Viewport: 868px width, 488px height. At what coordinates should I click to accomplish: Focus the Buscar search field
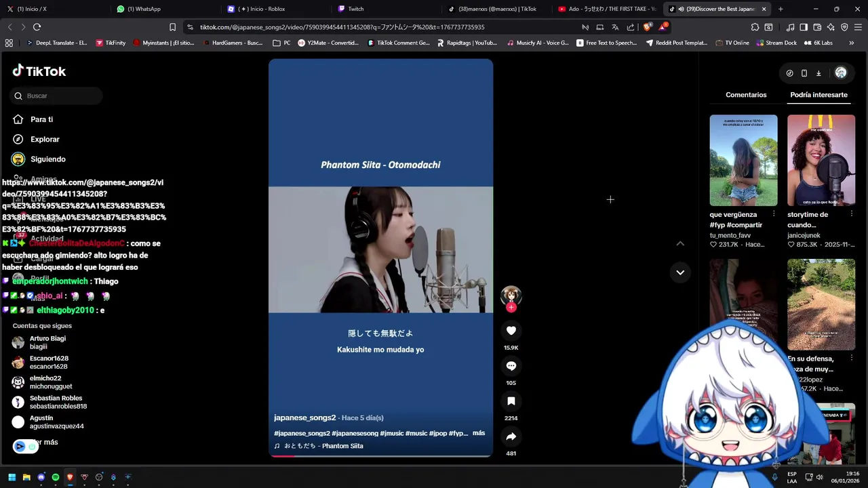coord(56,96)
